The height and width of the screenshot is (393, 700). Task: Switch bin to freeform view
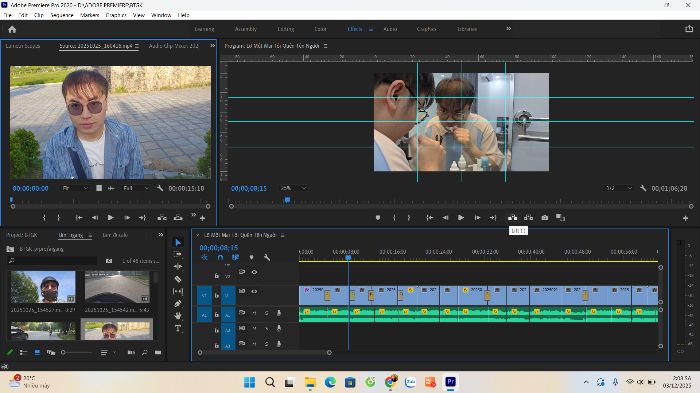click(x=51, y=352)
